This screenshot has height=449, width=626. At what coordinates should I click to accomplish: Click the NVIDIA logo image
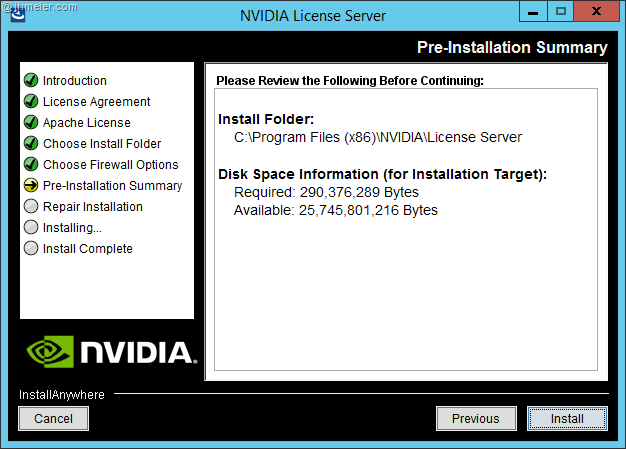(107, 351)
